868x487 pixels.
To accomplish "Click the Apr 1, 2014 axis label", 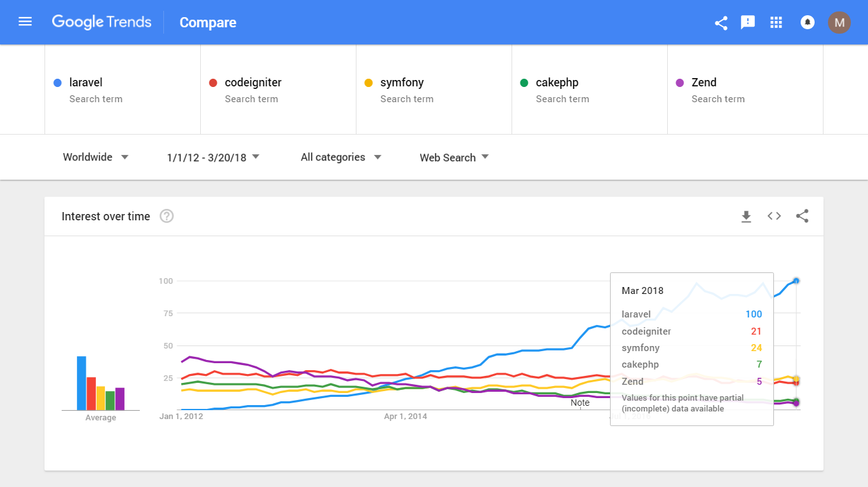I will 405,417.
